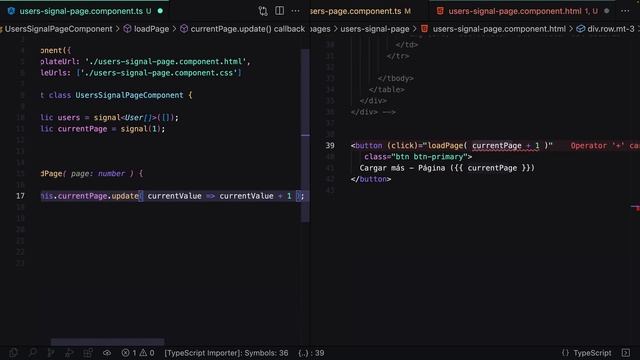Switch to users-signal-page.component.html tab
The image size is (640, 360).
tap(515, 11)
